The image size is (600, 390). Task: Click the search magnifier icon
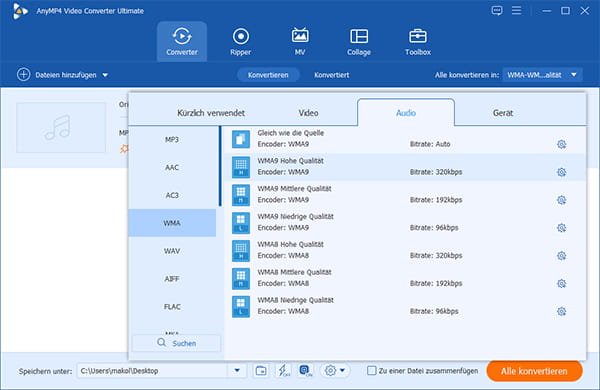pyautogui.click(x=162, y=343)
